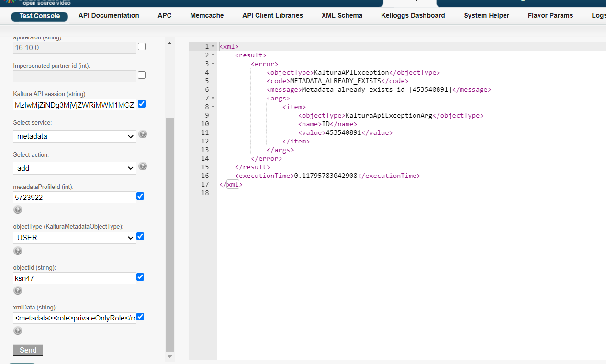Uncheck the objectId checkbox
This screenshot has height=364, width=606.
[x=140, y=277]
